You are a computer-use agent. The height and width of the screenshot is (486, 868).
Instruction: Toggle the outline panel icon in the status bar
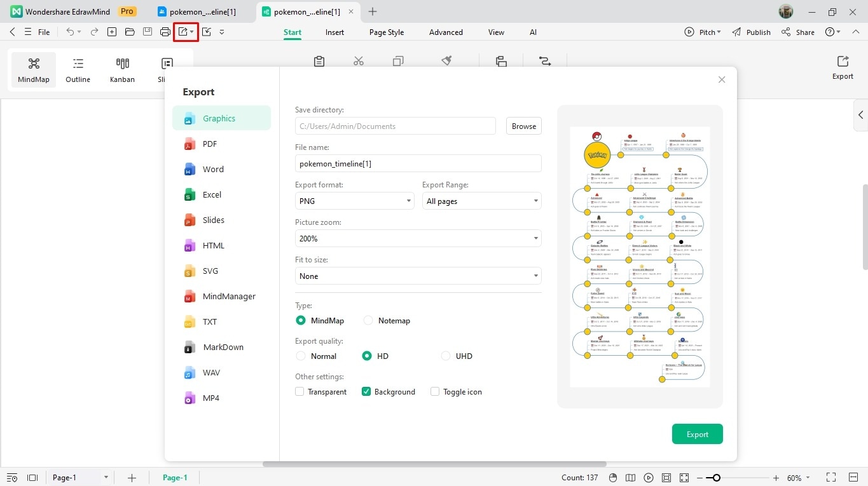pos(11,478)
